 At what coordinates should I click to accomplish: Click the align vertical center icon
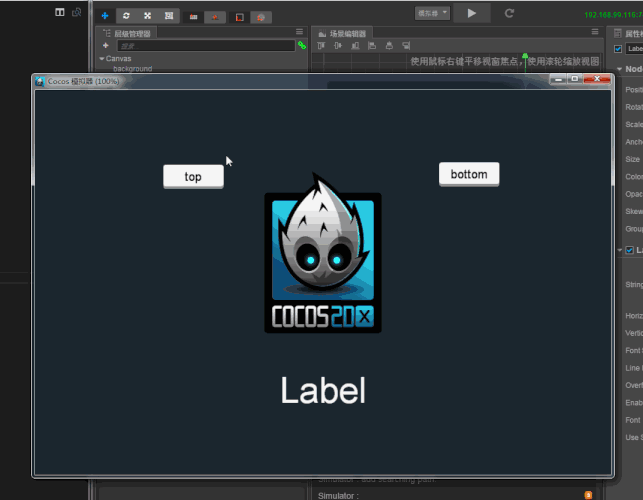click(x=338, y=46)
